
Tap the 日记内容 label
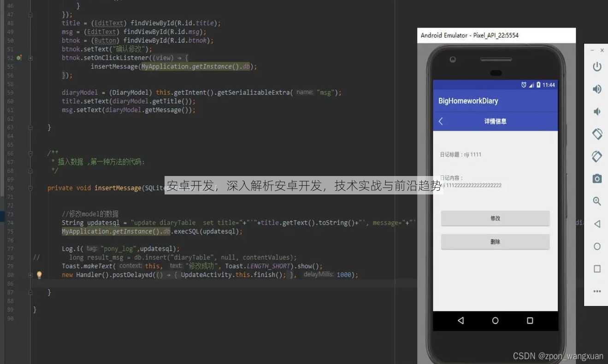point(451,178)
